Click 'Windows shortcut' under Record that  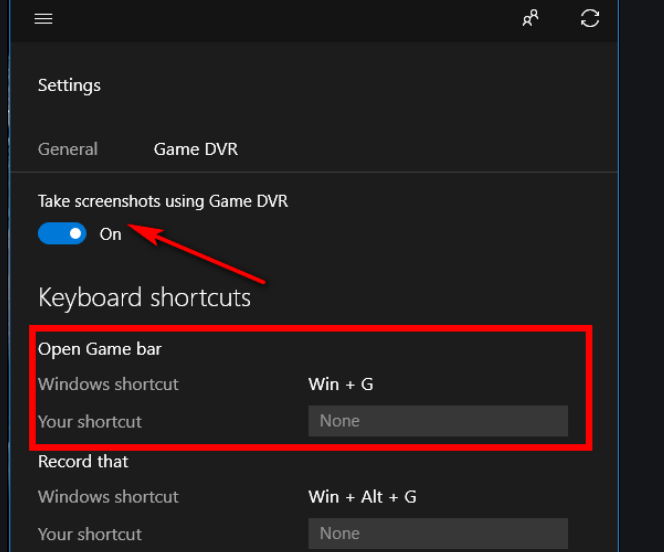pyautogui.click(x=108, y=497)
